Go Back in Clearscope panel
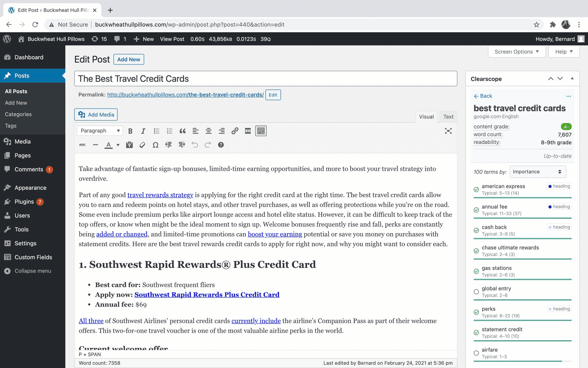 (x=483, y=96)
